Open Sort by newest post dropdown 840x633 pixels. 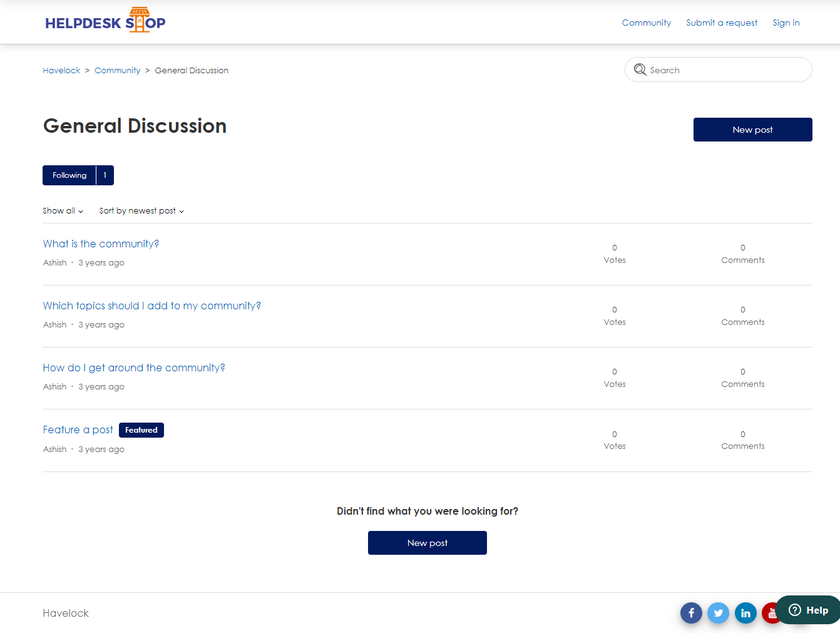coord(141,211)
